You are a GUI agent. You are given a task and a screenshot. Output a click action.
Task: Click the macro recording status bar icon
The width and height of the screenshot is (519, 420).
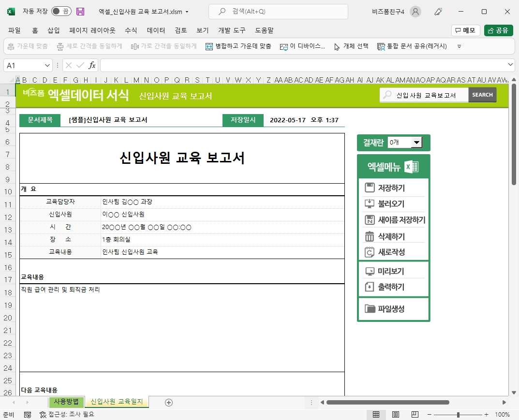pyautogui.click(x=28, y=415)
